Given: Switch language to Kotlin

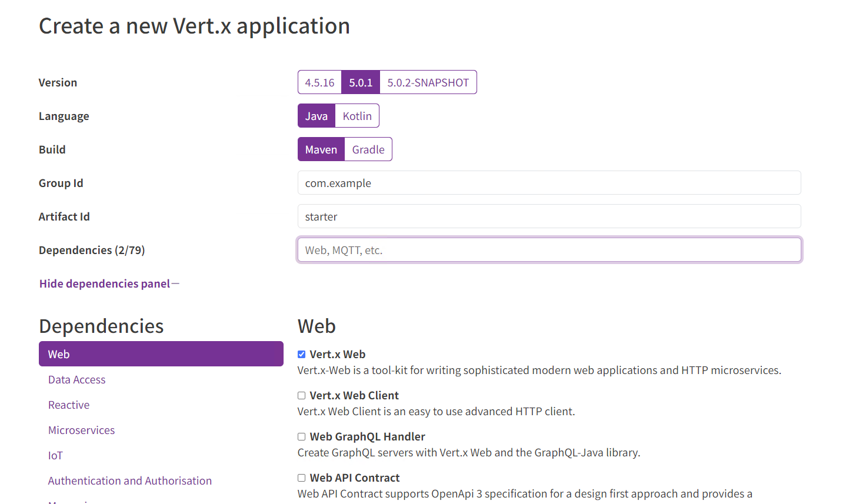Looking at the screenshot, I should 357,116.
